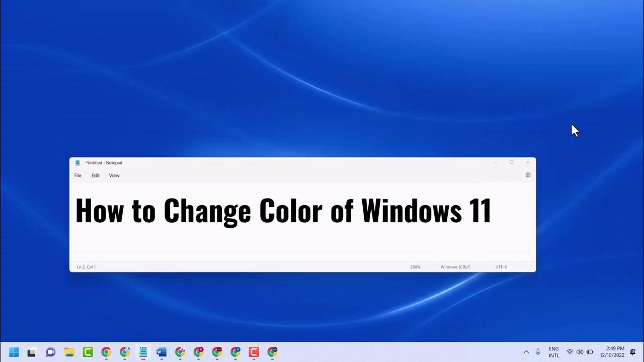Viewport: 644px width, 362px height.
Task: Click 'Ln 2, Col 1' in status bar
Action: tap(86, 267)
